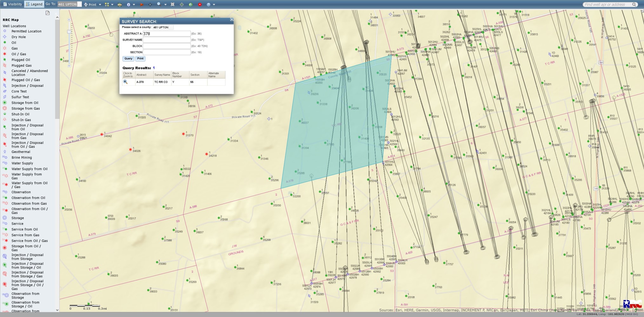The height and width of the screenshot is (317, 644).
Task: Click the zoom out arrow below slider
Action: (x=69, y=66)
